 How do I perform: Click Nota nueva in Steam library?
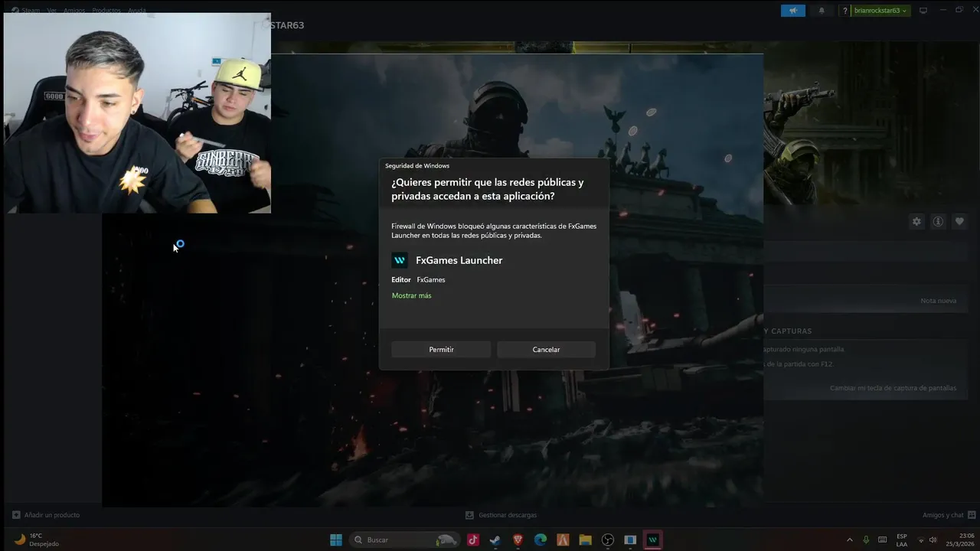[938, 301]
